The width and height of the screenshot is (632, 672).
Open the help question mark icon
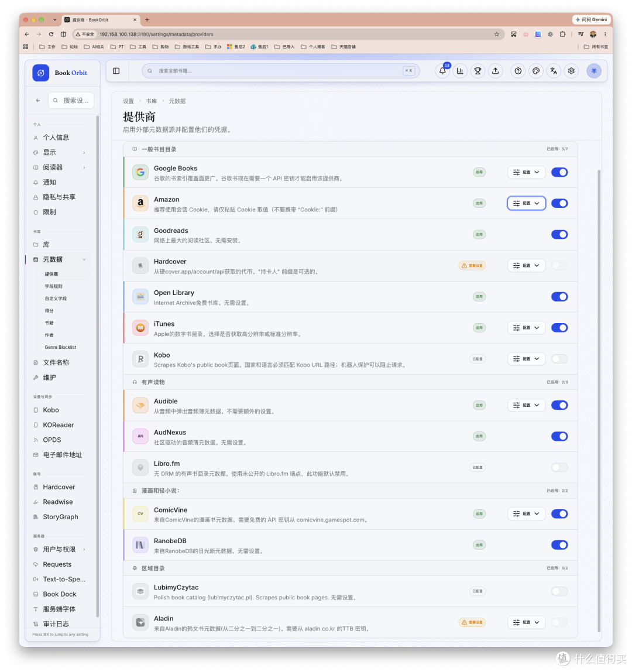pos(518,71)
